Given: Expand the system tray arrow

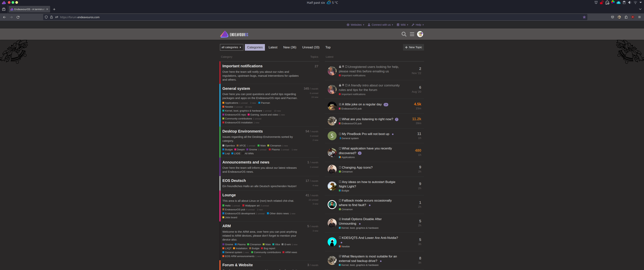Looking at the screenshot, I should pyautogui.click(x=641, y=2).
